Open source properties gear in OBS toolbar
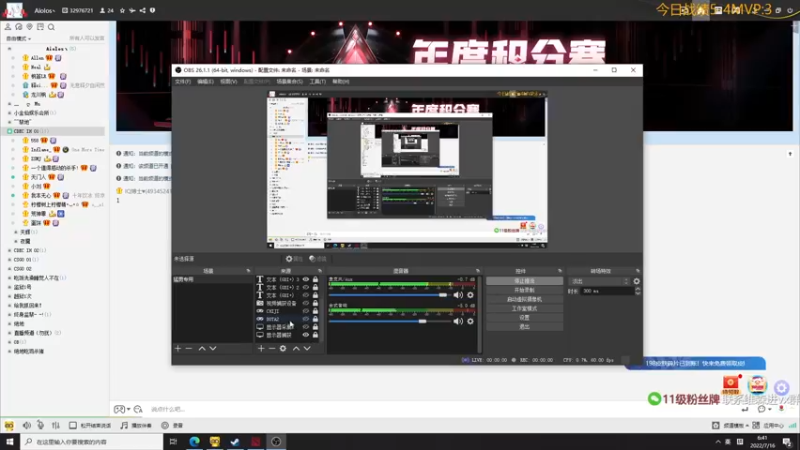 tap(289, 259)
